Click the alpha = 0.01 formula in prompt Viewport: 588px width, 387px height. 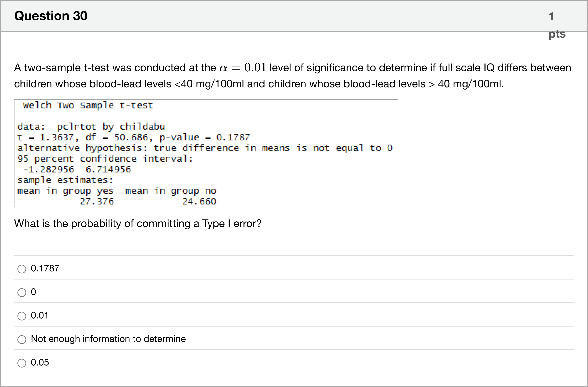[243, 68]
